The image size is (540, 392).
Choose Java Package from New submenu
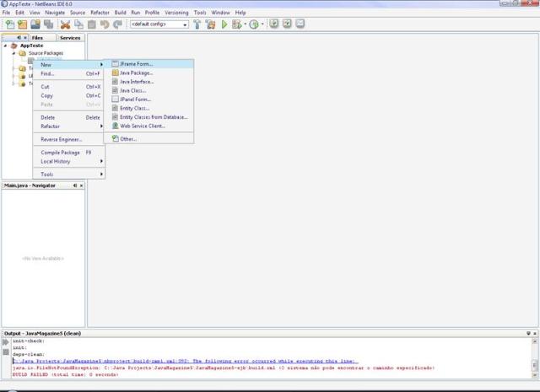(x=136, y=73)
